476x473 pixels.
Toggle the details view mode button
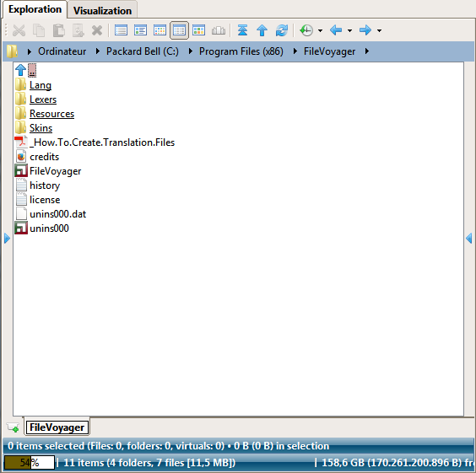(x=179, y=30)
